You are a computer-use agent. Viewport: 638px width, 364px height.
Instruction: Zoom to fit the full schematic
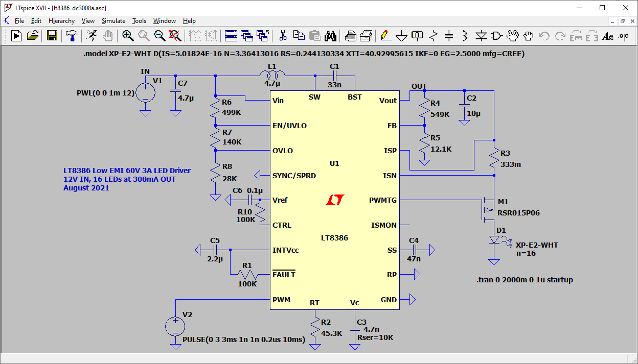coord(175,35)
